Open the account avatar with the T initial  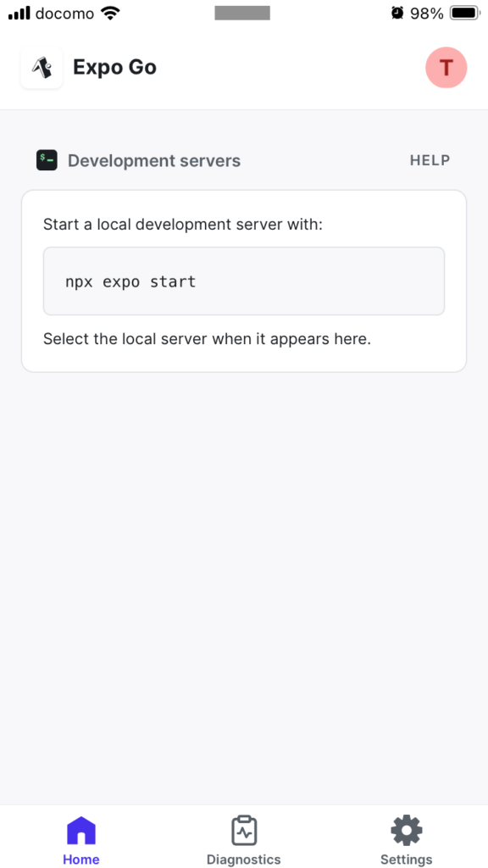point(446,67)
